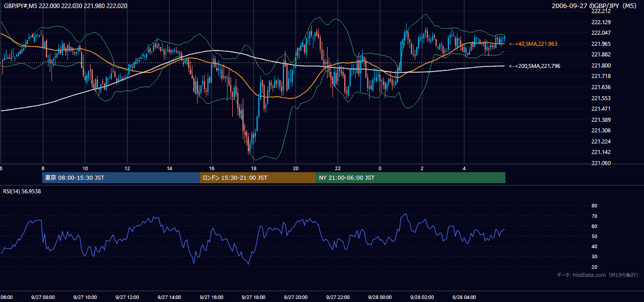Click the white <-<200,SMA,221.796 label
The image size is (644, 302).
click(535, 66)
